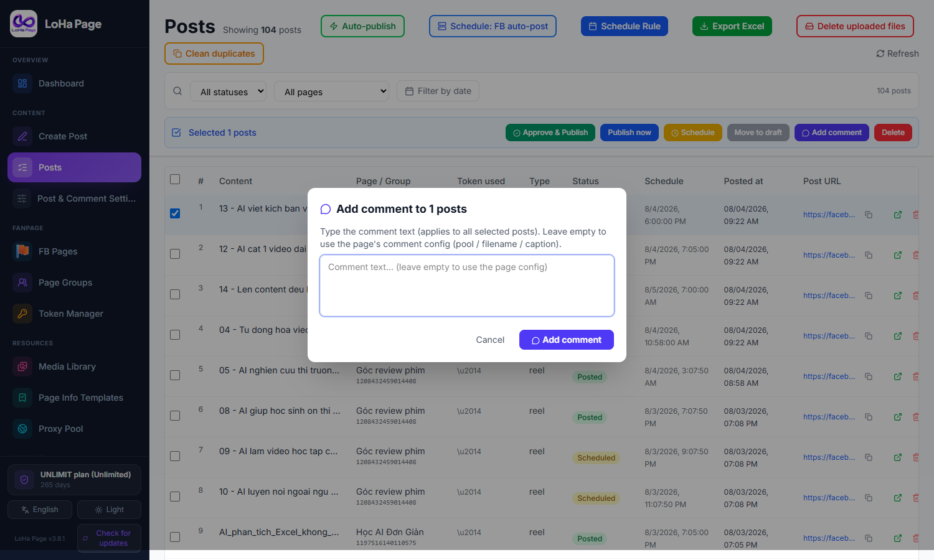Open external link icon for row 7
Image resolution: width=934 pixels, height=560 pixels.
898,457
